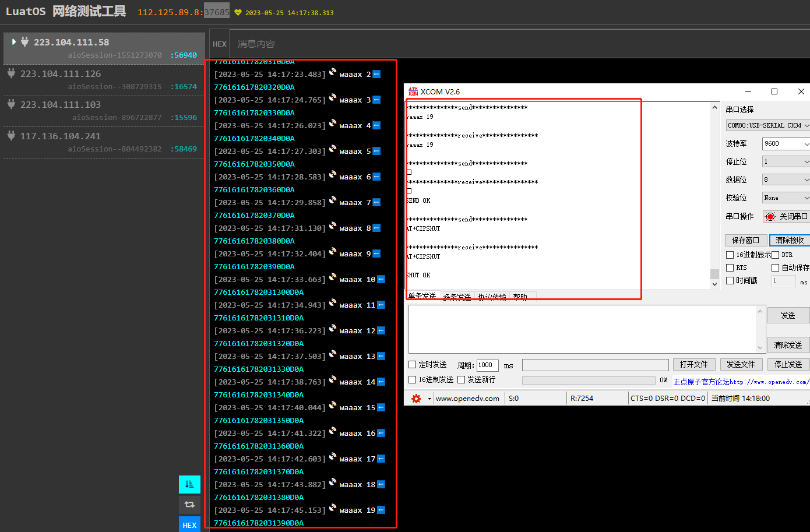Enable the 发送新行 send newline checkbox
The image size is (810, 532).
[x=461, y=379]
